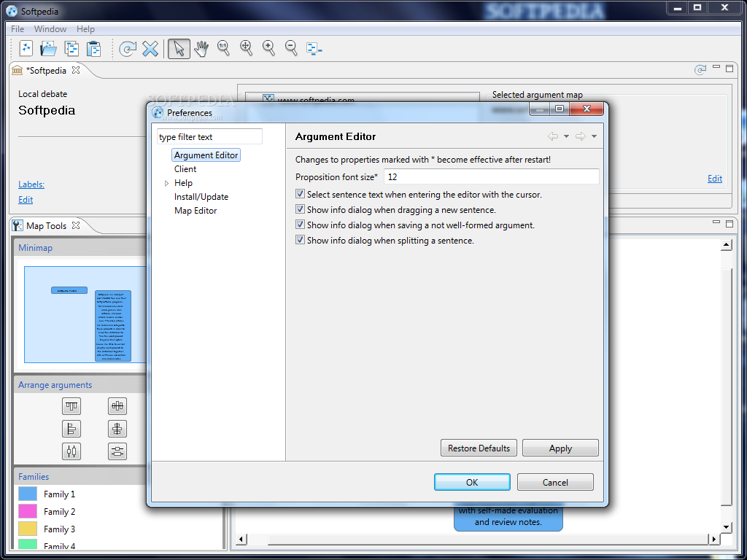This screenshot has width=747, height=560.
Task: Click the paste clipboard toolbar icon
Action: coord(94,49)
